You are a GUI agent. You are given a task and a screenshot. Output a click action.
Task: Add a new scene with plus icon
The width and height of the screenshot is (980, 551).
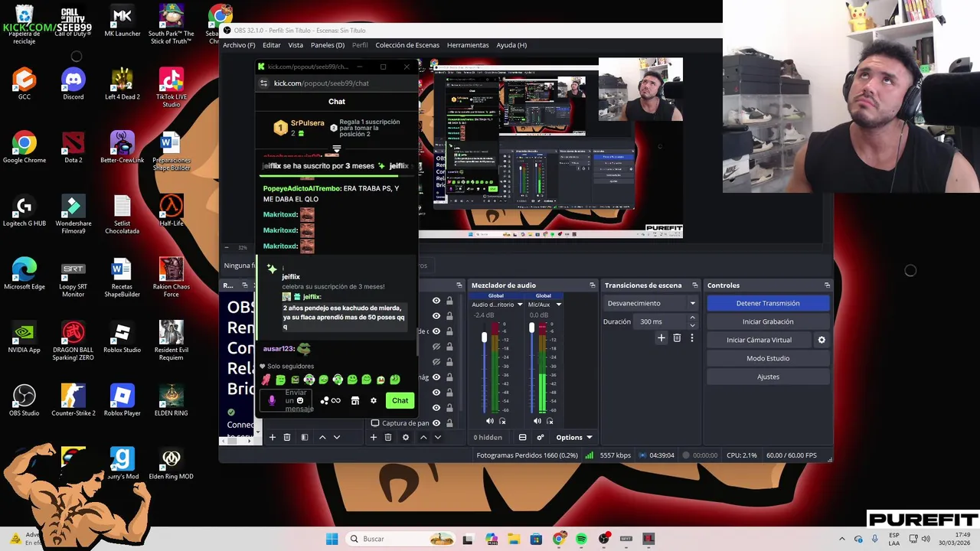pos(272,437)
